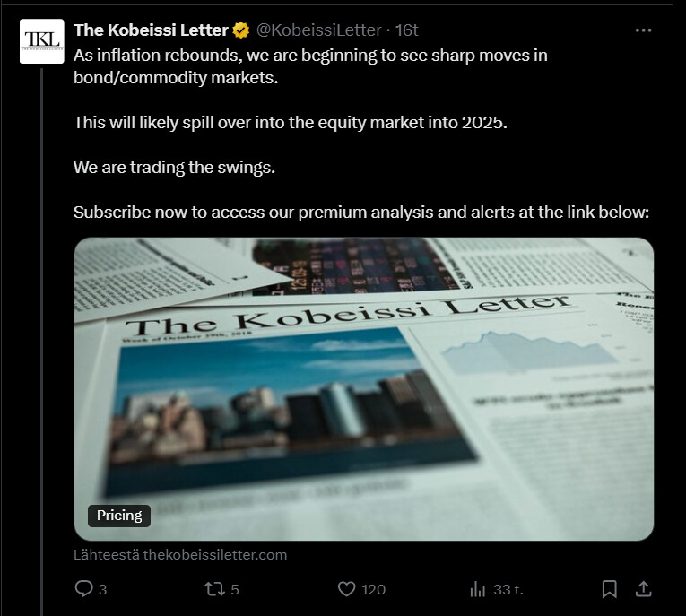Viewport: 686px width, 616px height.
Task: Click the repost count of 5
Action: point(235,589)
